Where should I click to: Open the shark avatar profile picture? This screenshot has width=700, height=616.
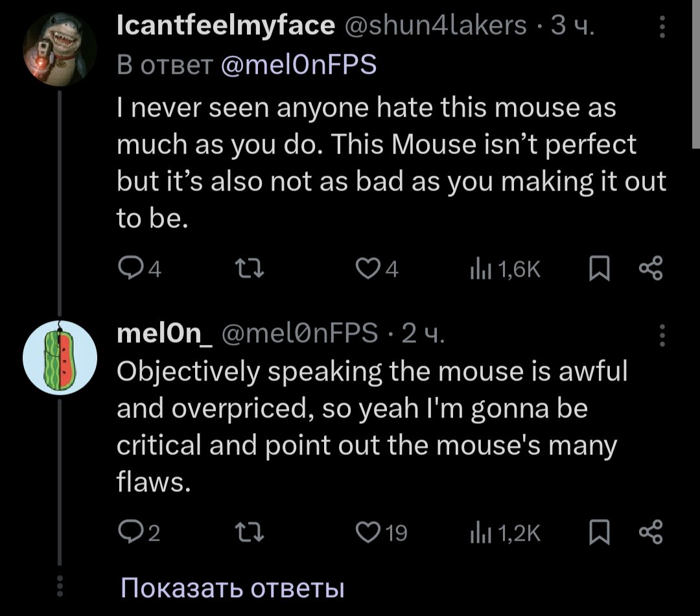click(60, 49)
